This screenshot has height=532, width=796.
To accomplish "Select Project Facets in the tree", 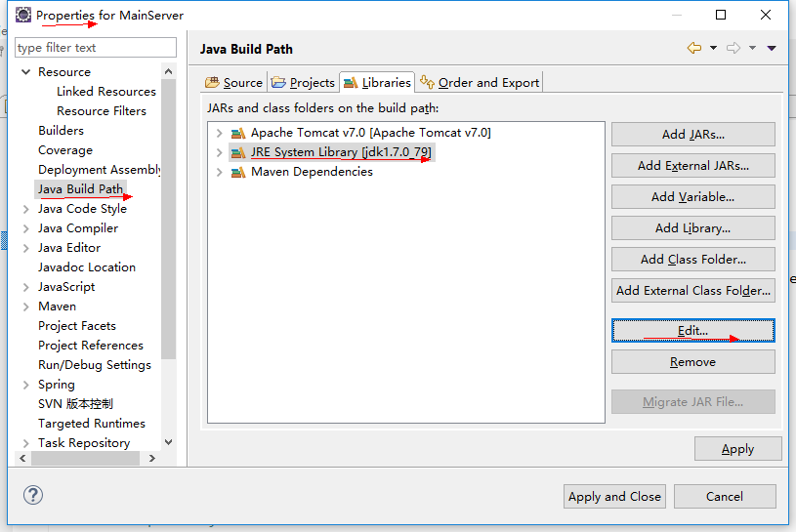I will 77,326.
